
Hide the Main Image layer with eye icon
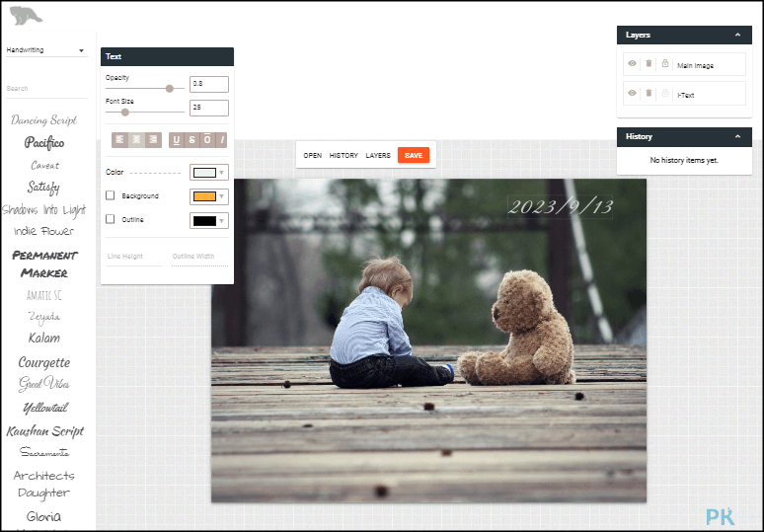pos(632,63)
